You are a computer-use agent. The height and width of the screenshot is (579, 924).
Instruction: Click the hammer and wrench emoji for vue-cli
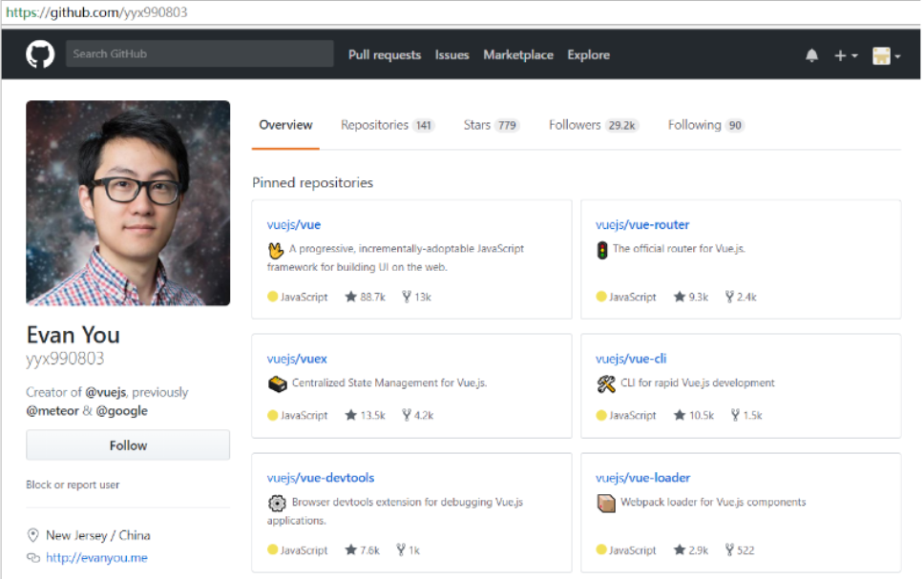(606, 384)
